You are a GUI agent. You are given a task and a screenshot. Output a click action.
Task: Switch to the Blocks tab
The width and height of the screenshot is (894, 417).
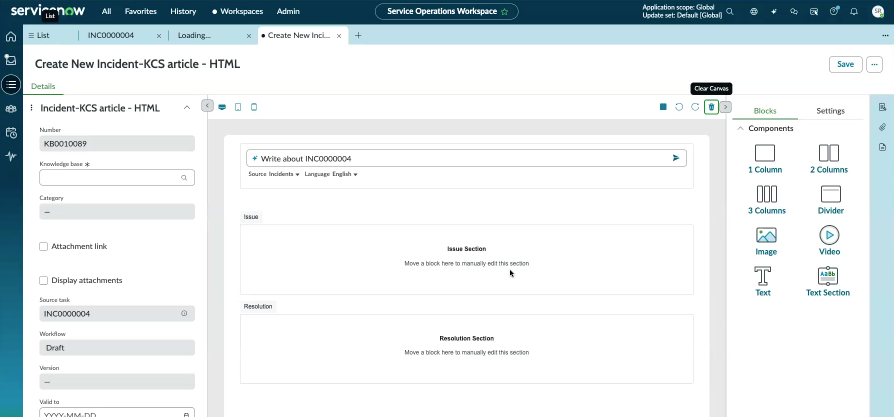pyautogui.click(x=765, y=111)
